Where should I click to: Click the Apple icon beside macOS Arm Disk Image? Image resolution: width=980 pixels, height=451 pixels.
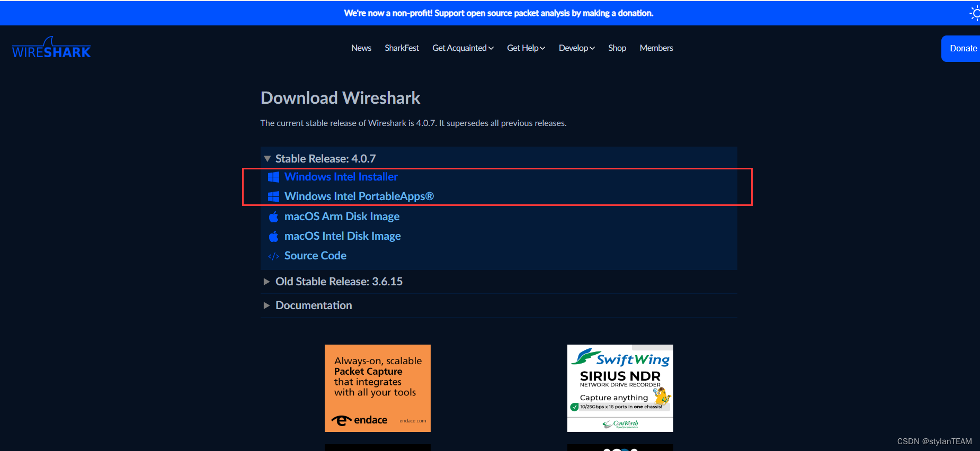point(273,217)
